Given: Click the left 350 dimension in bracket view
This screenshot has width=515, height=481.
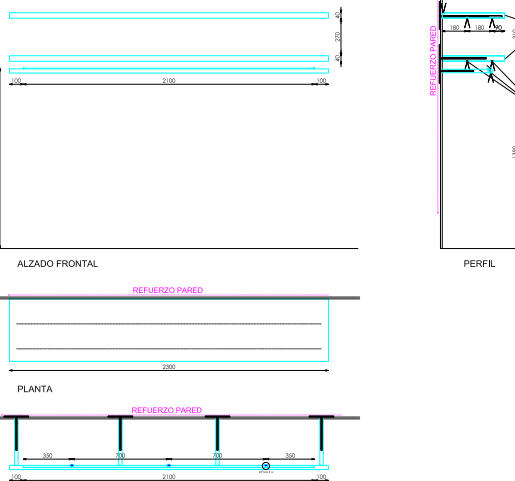Looking at the screenshot, I should click(47, 455).
